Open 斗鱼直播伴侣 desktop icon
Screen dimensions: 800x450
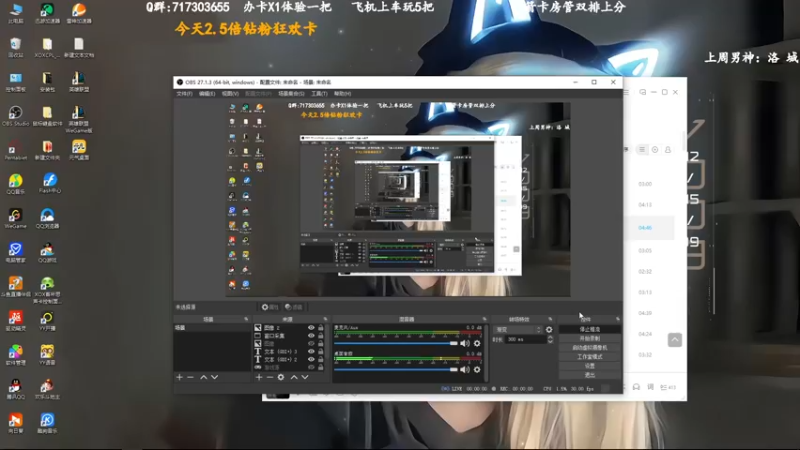coord(15,287)
